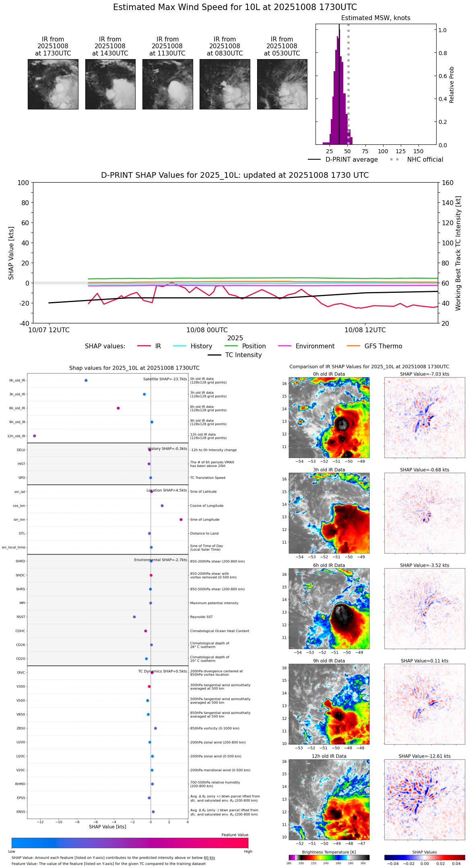Open the '3h old IR Data' satellite image
470x868 pixels.
(x=329, y=513)
